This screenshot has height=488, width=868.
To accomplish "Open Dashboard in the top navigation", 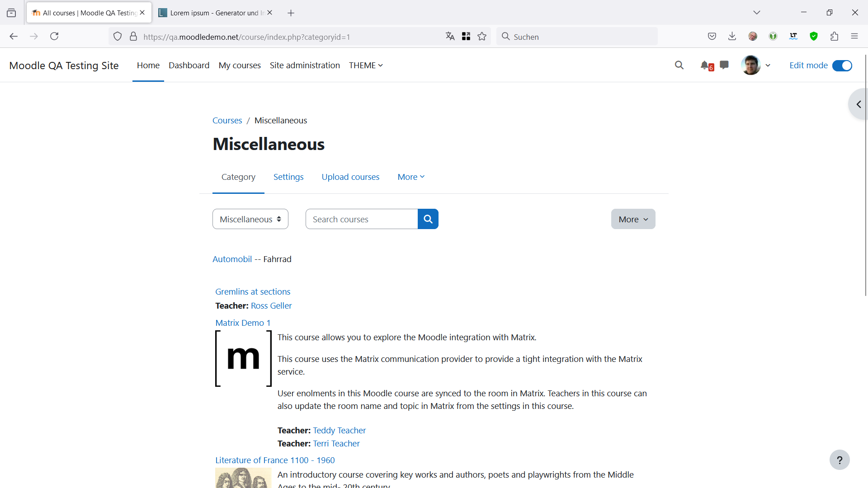I will [189, 66].
